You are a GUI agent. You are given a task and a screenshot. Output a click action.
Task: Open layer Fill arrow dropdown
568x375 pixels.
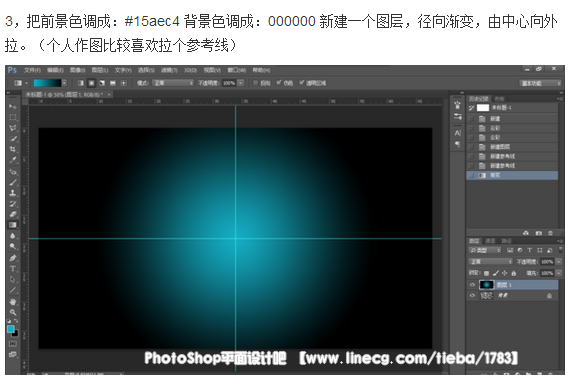point(559,273)
